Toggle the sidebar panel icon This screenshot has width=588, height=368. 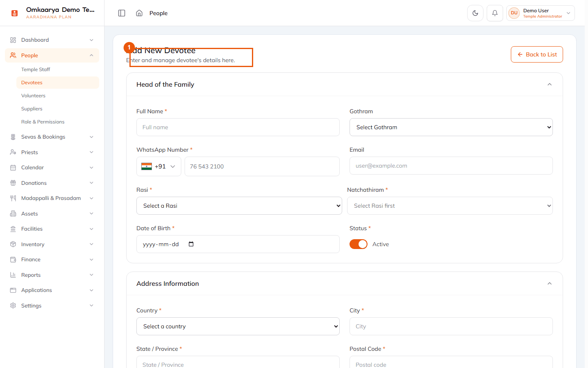point(122,13)
